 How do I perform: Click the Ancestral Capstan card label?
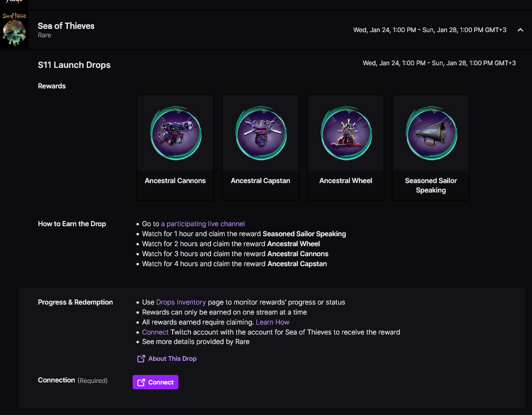coord(260,181)
